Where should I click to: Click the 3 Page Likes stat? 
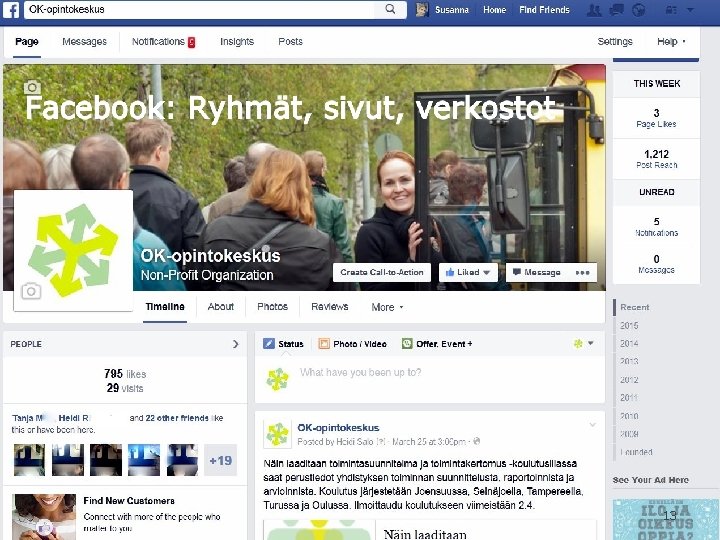click(656, 118)
